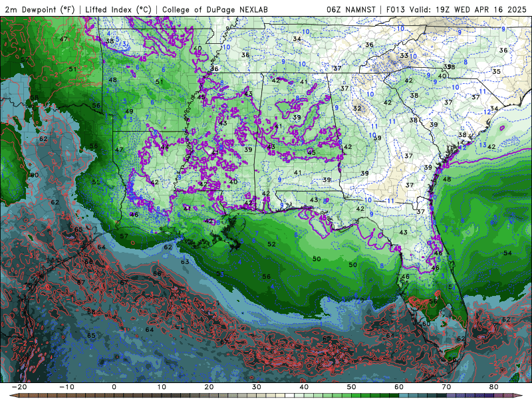Click the "-10" colorbar tick label
532x399 pixels.
click(x=67, y=387)
